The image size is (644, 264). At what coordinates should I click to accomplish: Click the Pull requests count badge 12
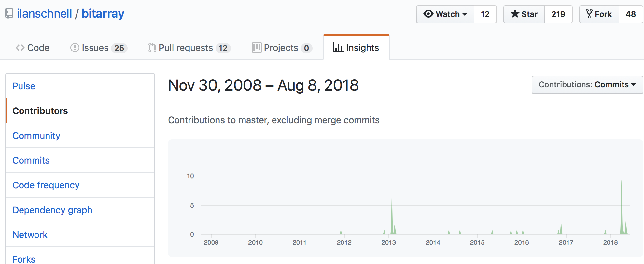[x=223, y=48]
